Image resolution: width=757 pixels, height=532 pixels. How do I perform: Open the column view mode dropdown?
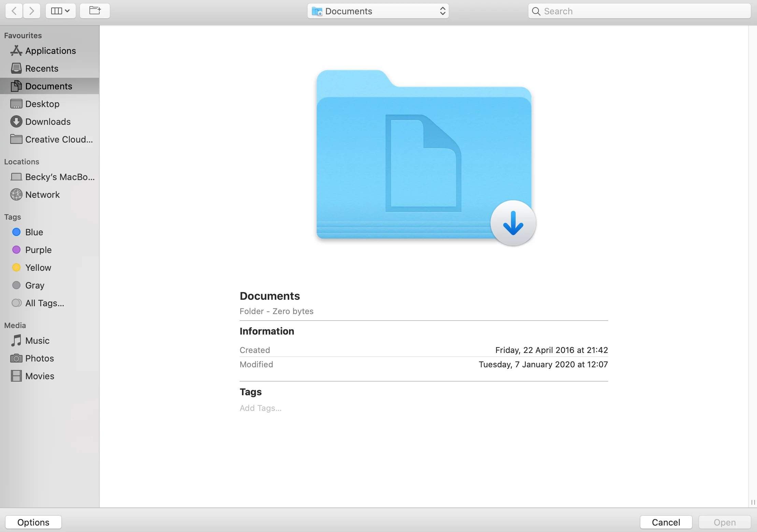pos(60,11)
